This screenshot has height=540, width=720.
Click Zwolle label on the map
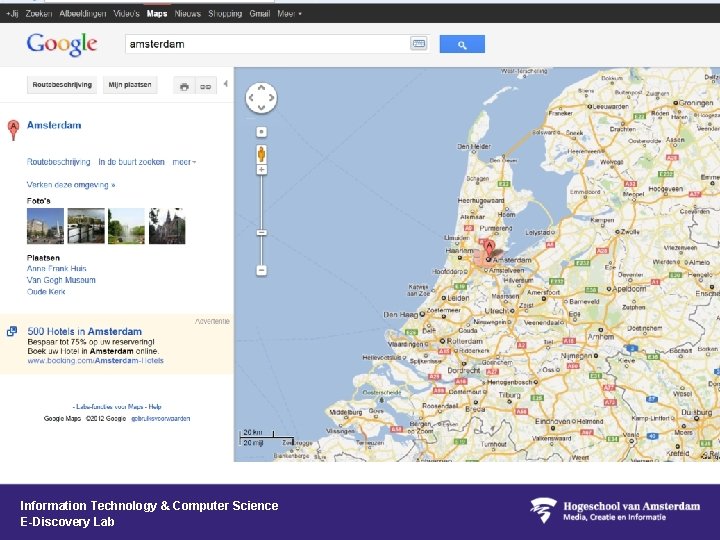(x=630, y=232)
